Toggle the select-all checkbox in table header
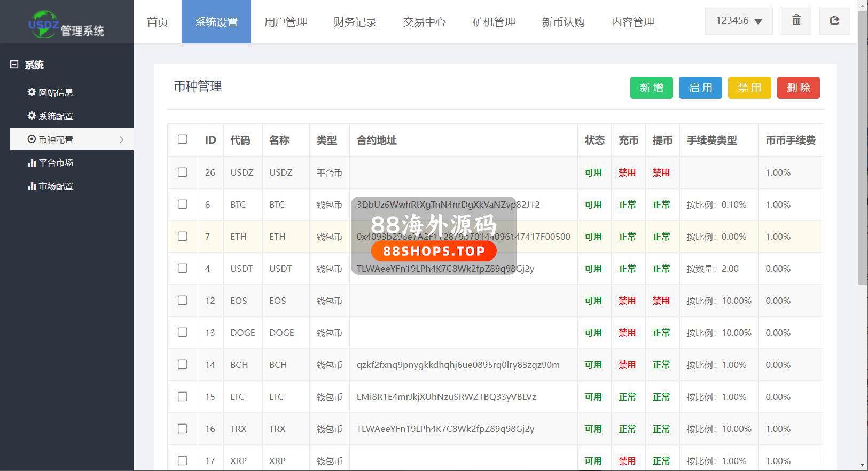The width and height of the screenshot is (868, 471). 183,139
